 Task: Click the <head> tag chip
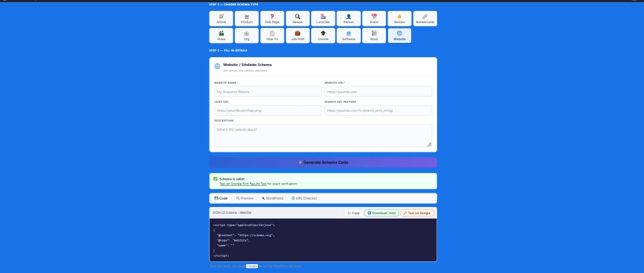pos(252,266)
